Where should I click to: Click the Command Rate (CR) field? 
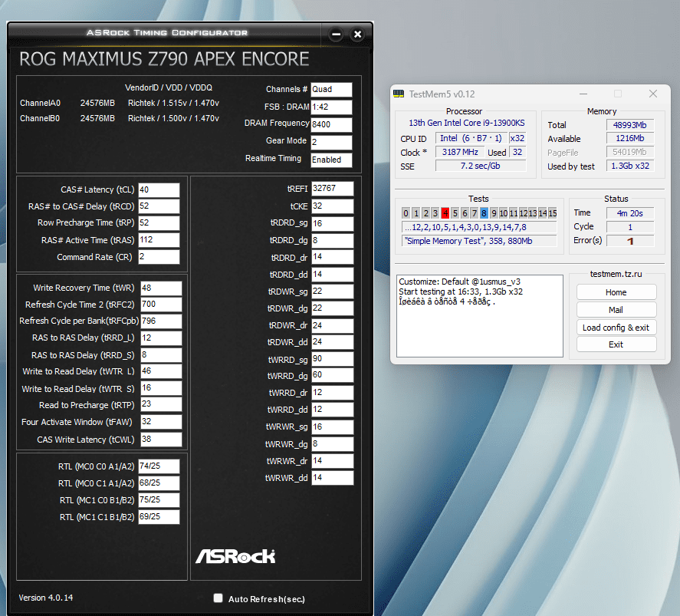click(159, 257)
